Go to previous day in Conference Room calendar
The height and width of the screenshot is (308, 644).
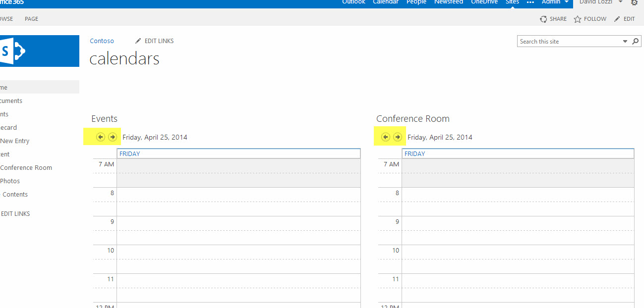coord(386,137)
